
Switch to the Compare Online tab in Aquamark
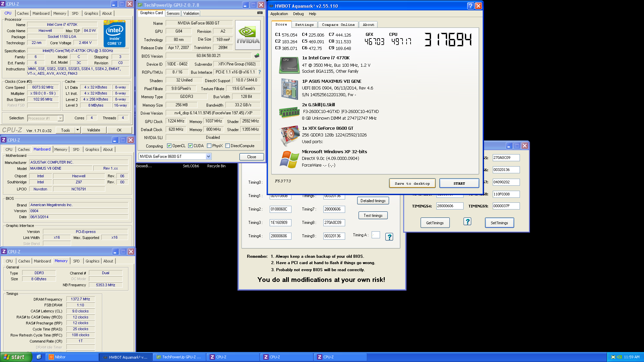point(338,24)
